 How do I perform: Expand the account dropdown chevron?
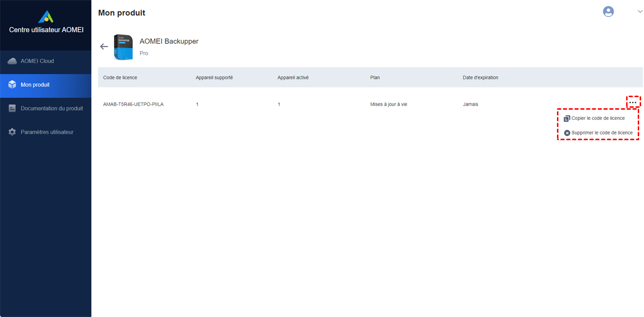click(x=640, y=12)
